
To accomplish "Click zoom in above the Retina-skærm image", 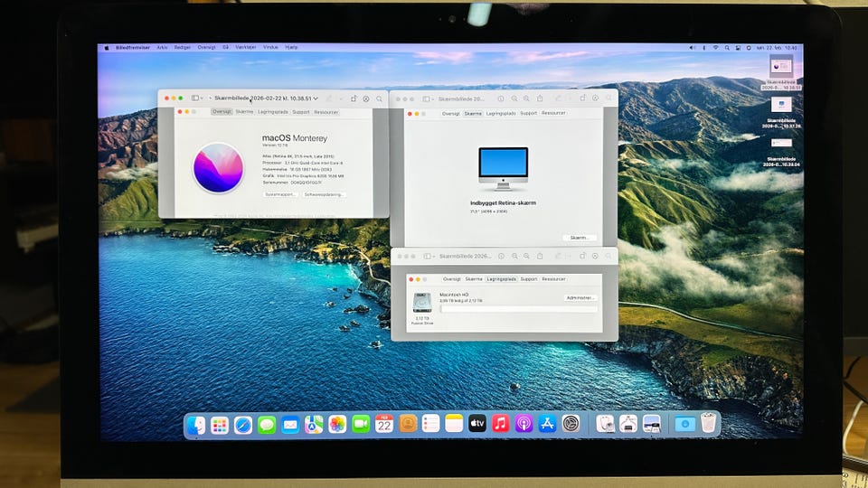I will 526,99.
